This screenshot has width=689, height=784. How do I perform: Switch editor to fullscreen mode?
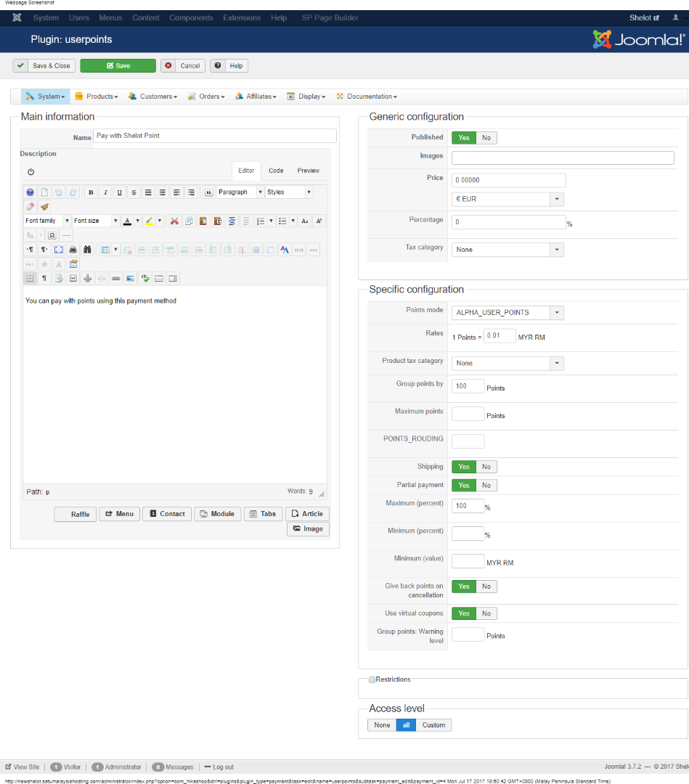[x=59, y=250]
